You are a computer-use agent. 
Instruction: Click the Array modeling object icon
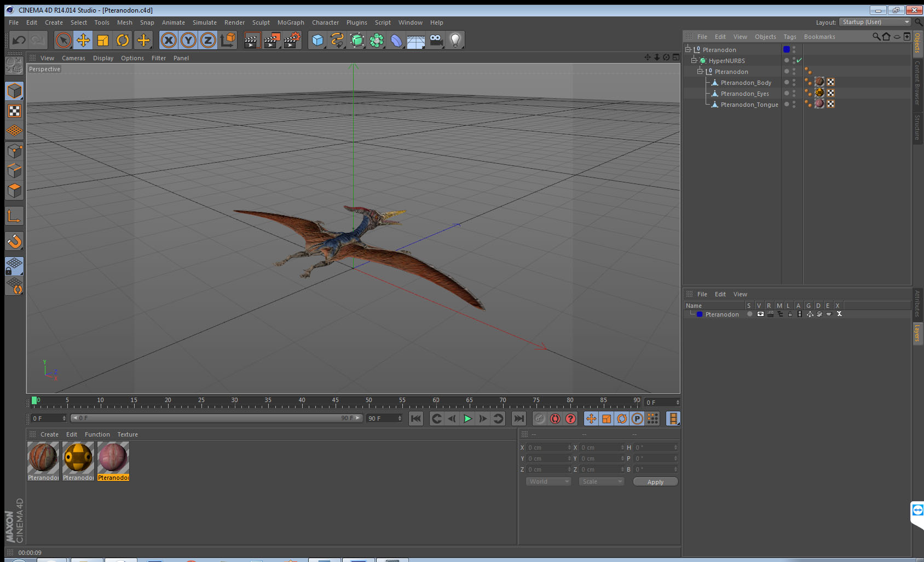coord(377,40)
